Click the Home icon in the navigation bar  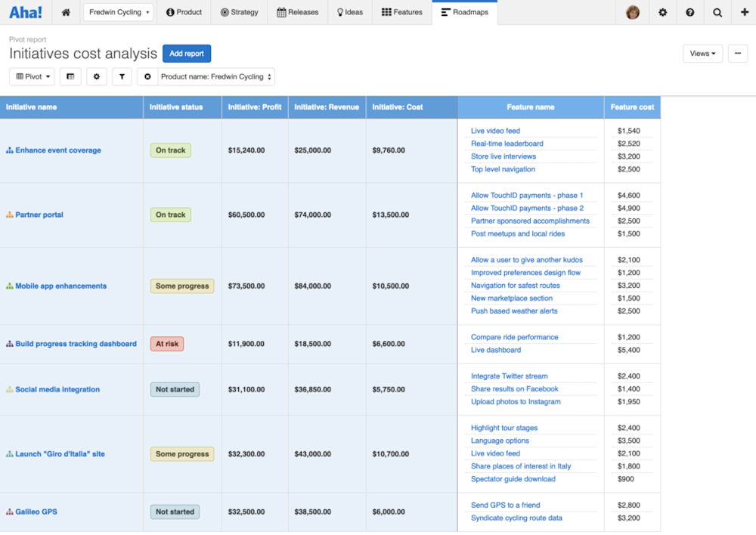[66, 12]
